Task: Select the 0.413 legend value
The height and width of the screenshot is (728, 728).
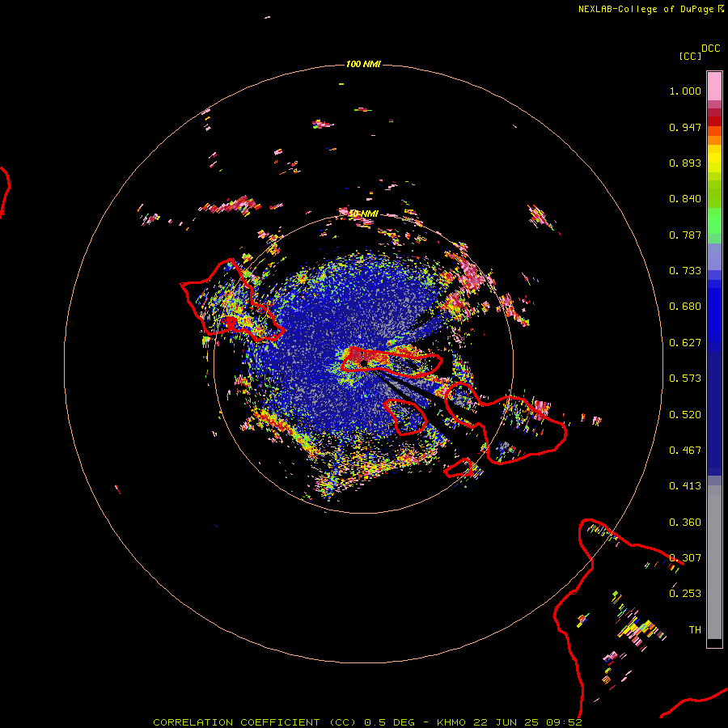Action: coord(685,486)
